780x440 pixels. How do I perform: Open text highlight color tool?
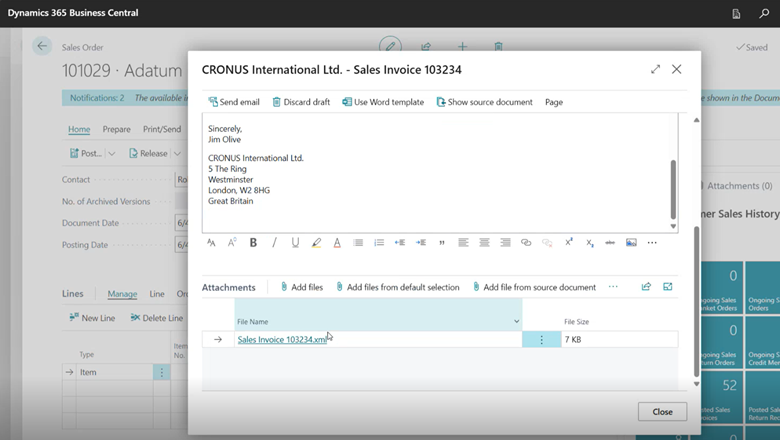316,243
